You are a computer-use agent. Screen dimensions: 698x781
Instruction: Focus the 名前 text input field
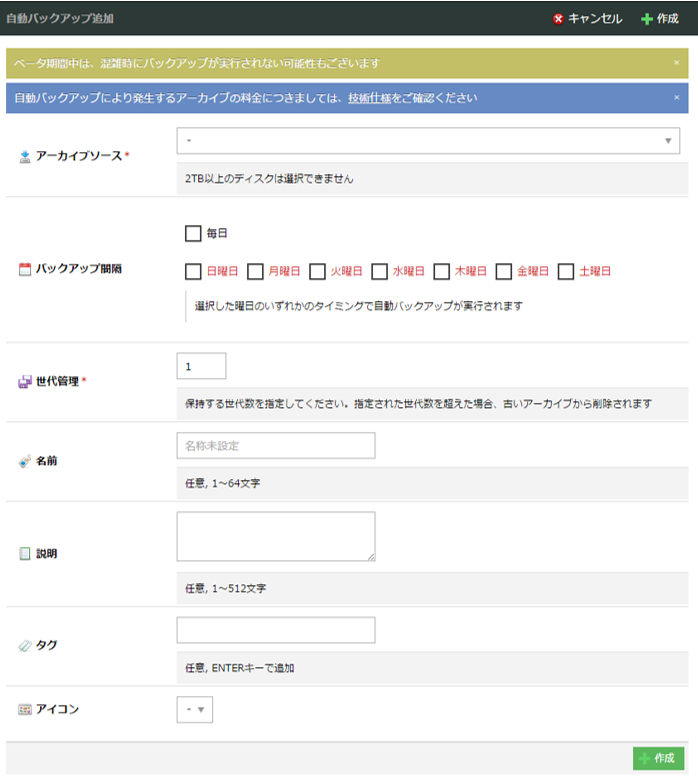pyautogui.click(x=275, y=445)
